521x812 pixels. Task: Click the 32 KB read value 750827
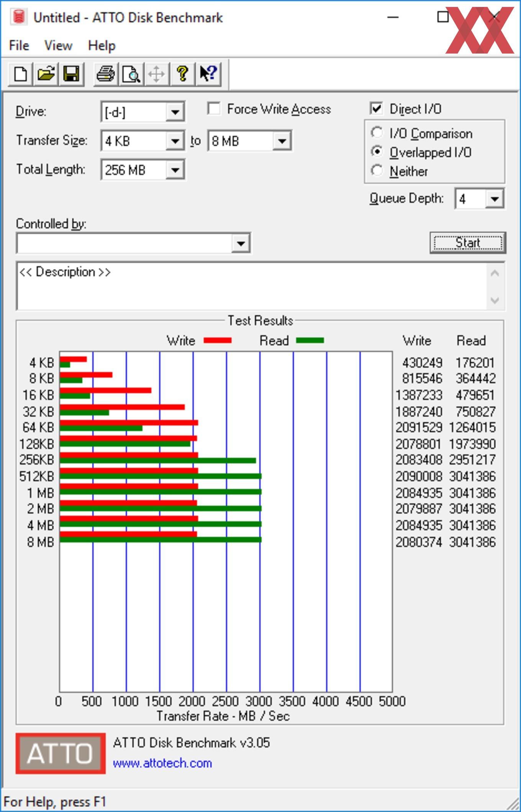tap(475, 412)
